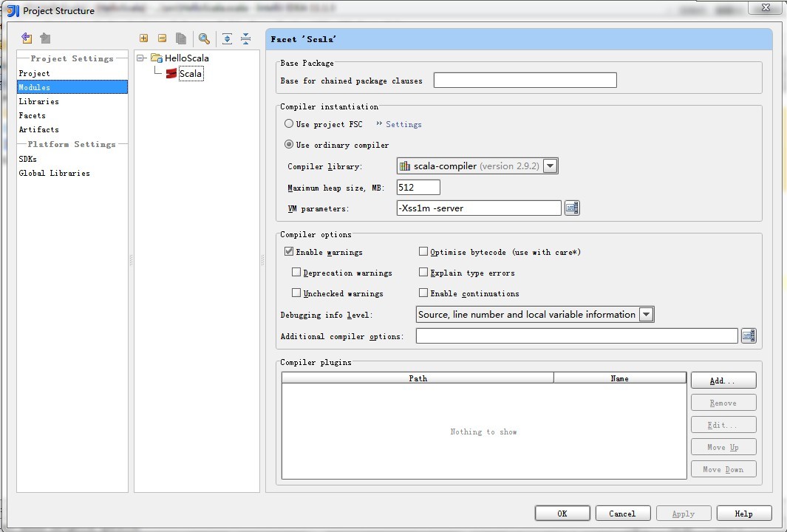Select the HelloScala module tree item

click(x=187, y=58)
